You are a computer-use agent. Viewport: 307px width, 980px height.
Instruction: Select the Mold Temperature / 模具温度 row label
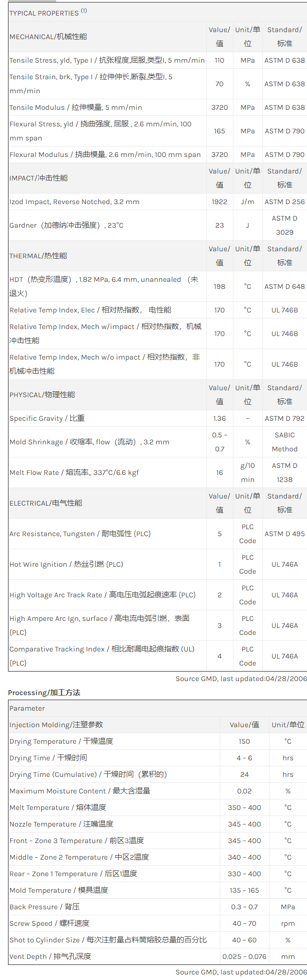[59, 890]
